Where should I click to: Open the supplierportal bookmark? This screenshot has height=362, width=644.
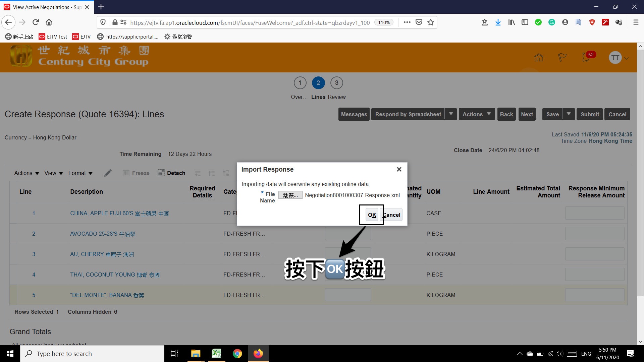point(127,37)
